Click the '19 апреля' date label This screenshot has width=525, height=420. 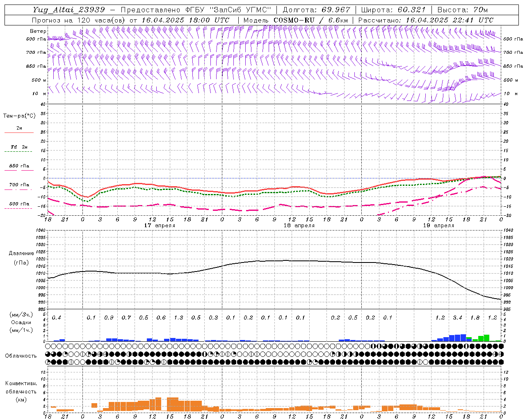(438, 226)
